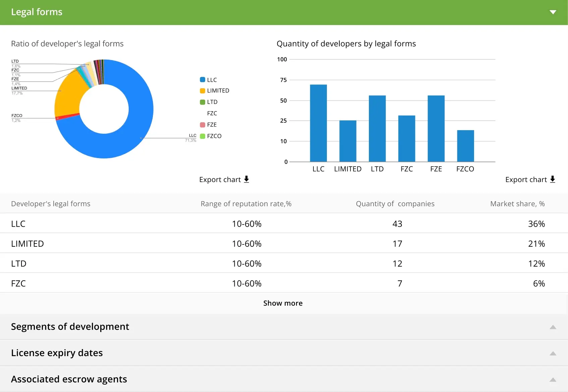Select the LIMITED row in the table
Screen dimensions: 568x392
284,243
